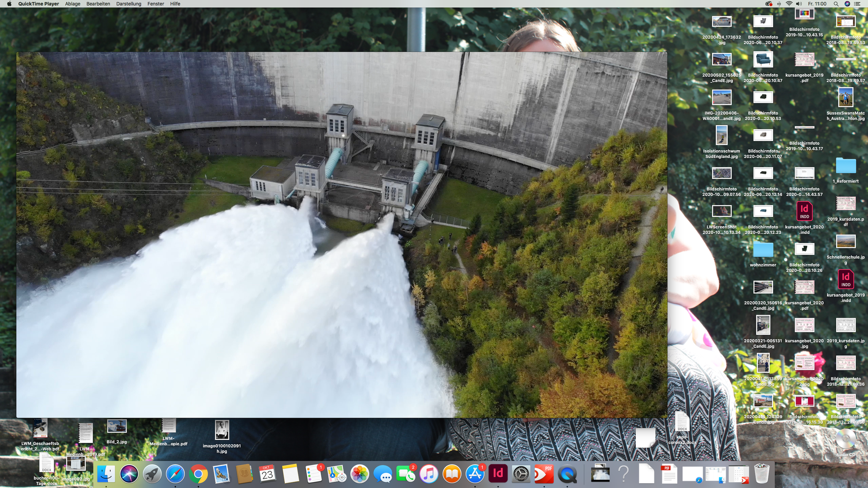Open the App Store dock icon
This screenshot has height=488, width=868.
point(475,474)
